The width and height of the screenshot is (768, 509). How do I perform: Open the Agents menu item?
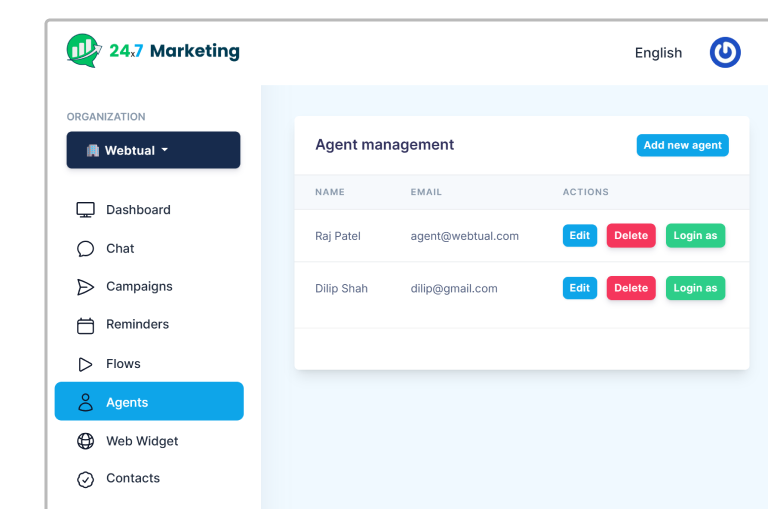(x=149, y=402)
